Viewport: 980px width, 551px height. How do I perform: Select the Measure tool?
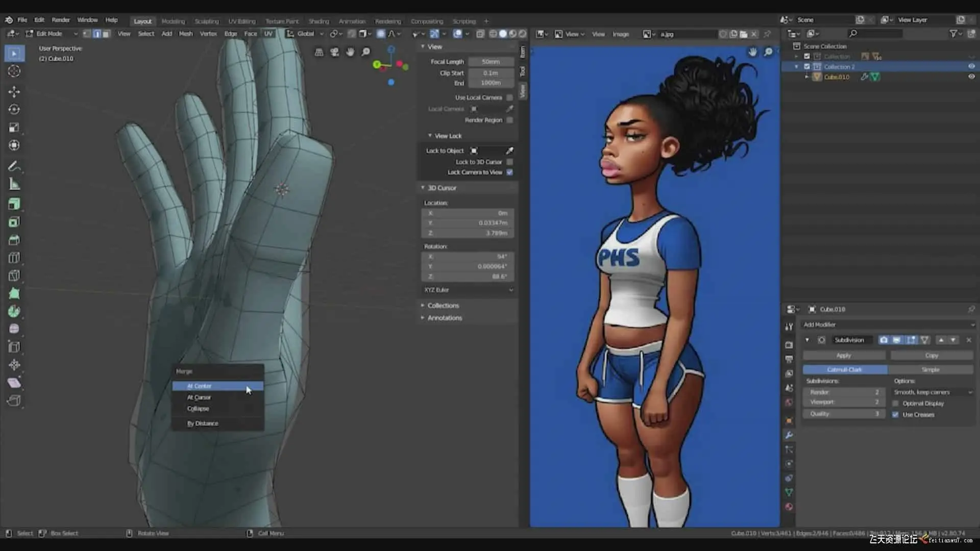tap(14, 184)
